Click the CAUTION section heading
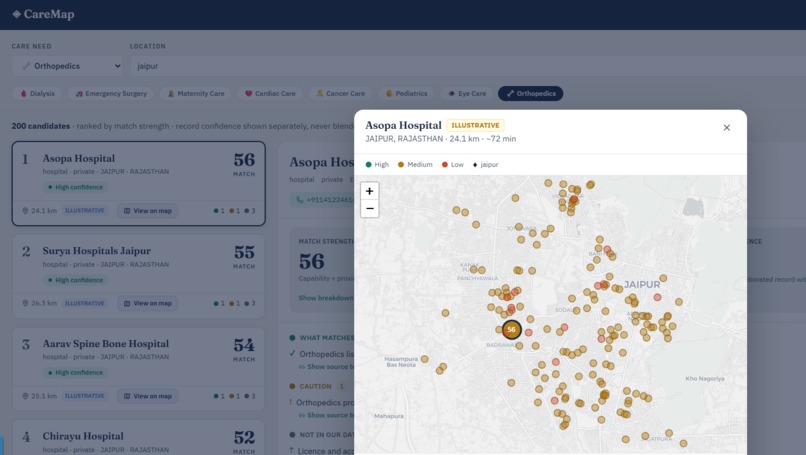This screenshot has width=806, height=455. [316, 386]
